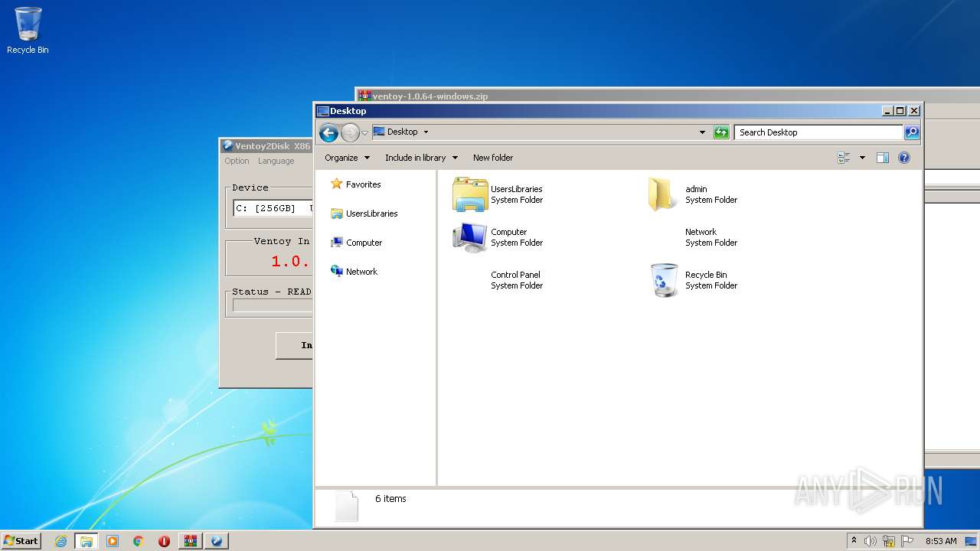This screenshot has height=551, width=980.
Task: Select the Network system folder item
Action: pos(711,237)
